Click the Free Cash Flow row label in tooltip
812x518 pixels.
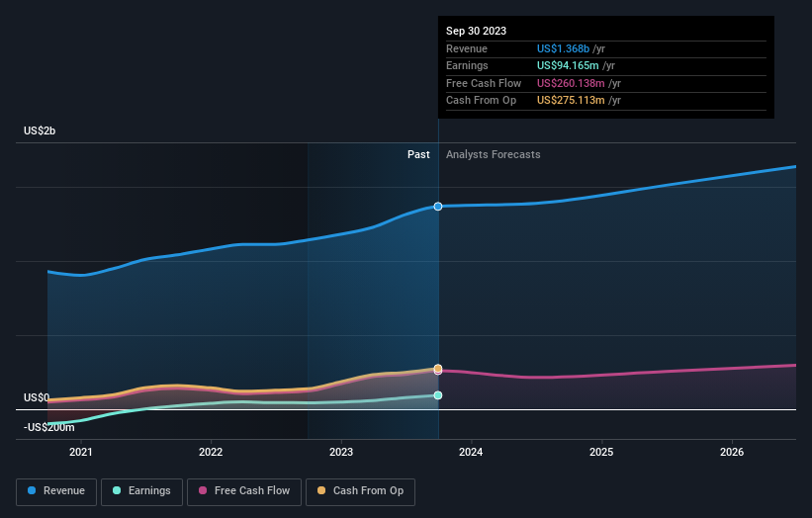484,83
